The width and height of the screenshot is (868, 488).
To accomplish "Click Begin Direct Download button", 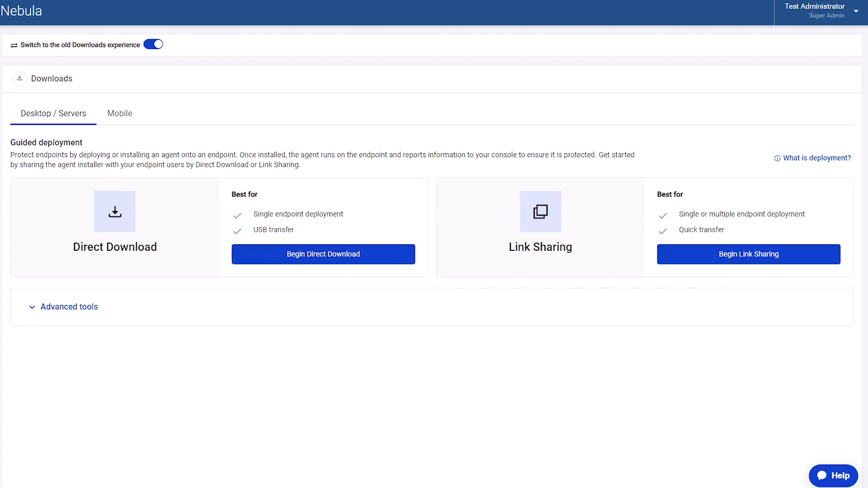I will pyautogui.click(x=323, y=254).
